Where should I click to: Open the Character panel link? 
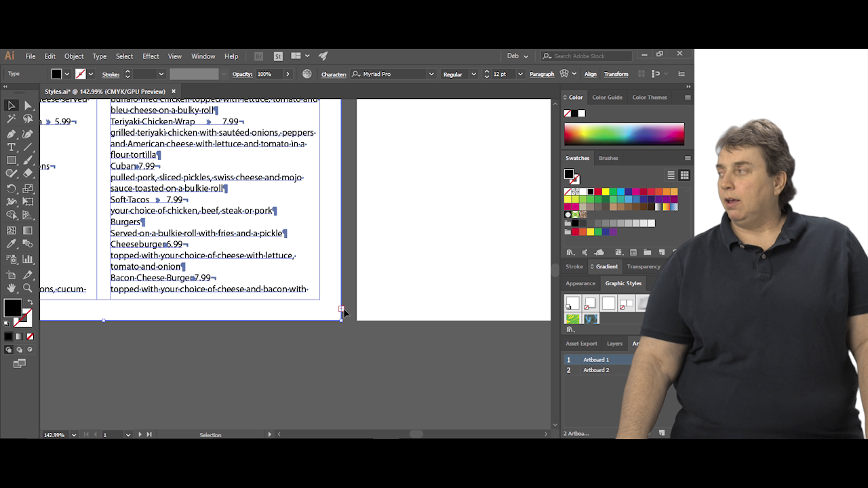pyautogui.click(x=334, y=75)
